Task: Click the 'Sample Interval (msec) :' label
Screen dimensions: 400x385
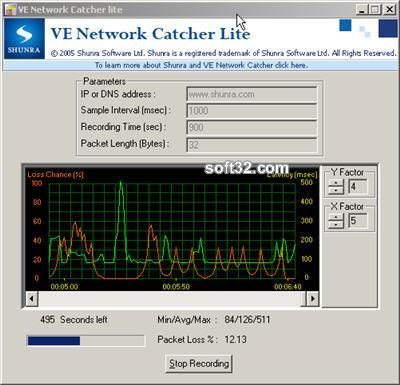Action: pyautogui.click(x=126, y=110)
